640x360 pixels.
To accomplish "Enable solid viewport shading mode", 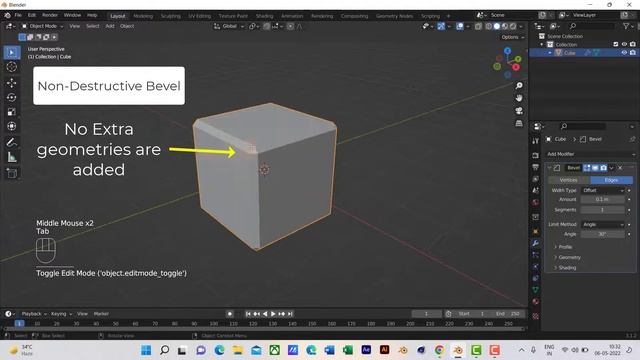I will click(x=496, y=26).
